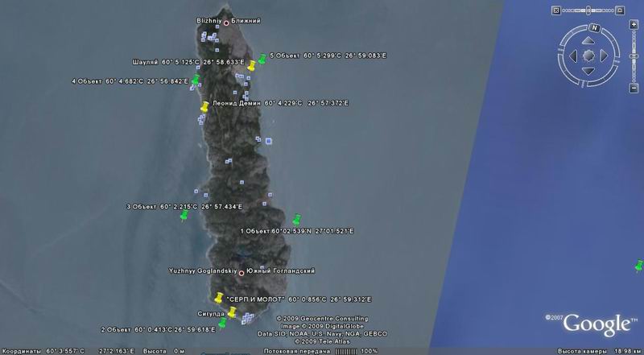Click the green 3 Объект placemark pin
This screenshot has height=355, width=644.
(x=184, y=216)
